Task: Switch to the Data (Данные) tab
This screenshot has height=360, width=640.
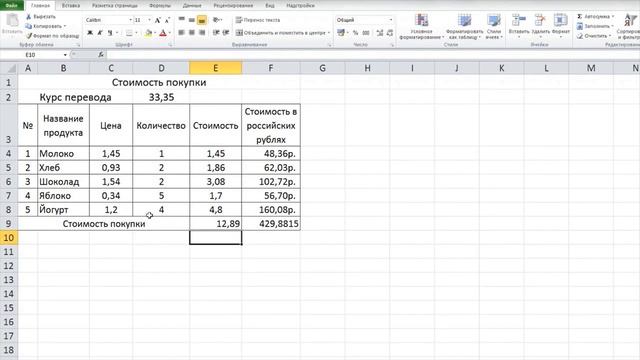Action: tap(192, 6)
